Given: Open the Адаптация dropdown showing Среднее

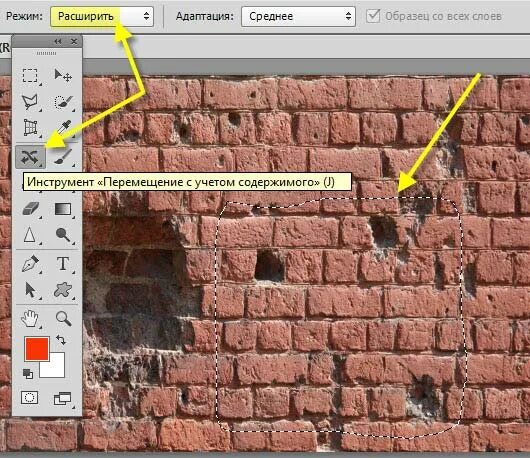Looking at the screenshot, I should (298, 16).
